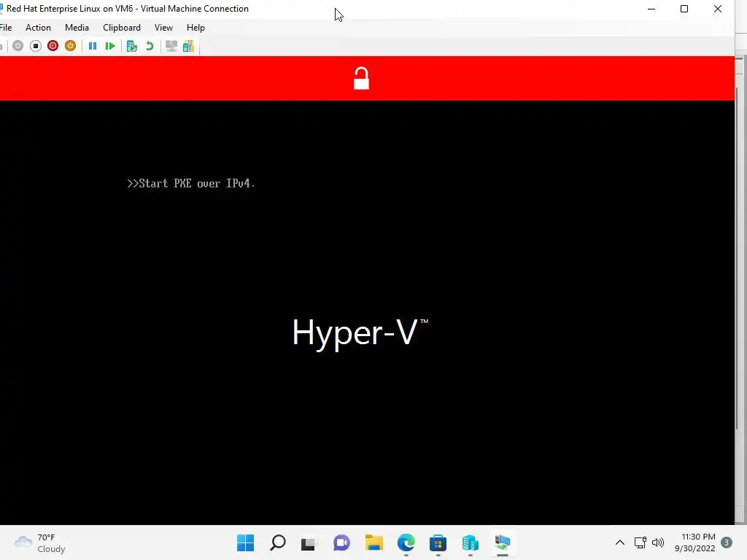Open the Chat app on the taskbar

[x=341, y=542]
